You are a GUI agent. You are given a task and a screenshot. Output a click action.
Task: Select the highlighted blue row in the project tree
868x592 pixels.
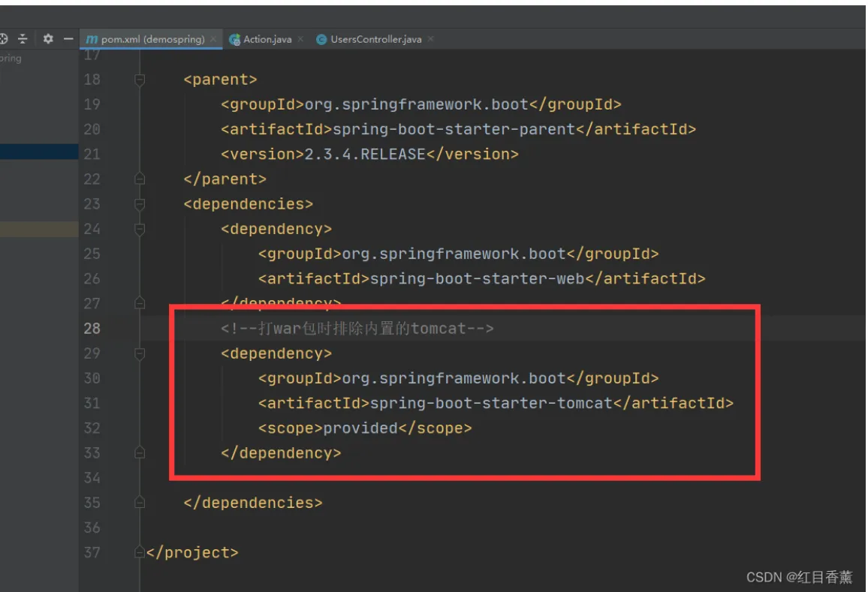pyautogui.click(x=39, y=152)
